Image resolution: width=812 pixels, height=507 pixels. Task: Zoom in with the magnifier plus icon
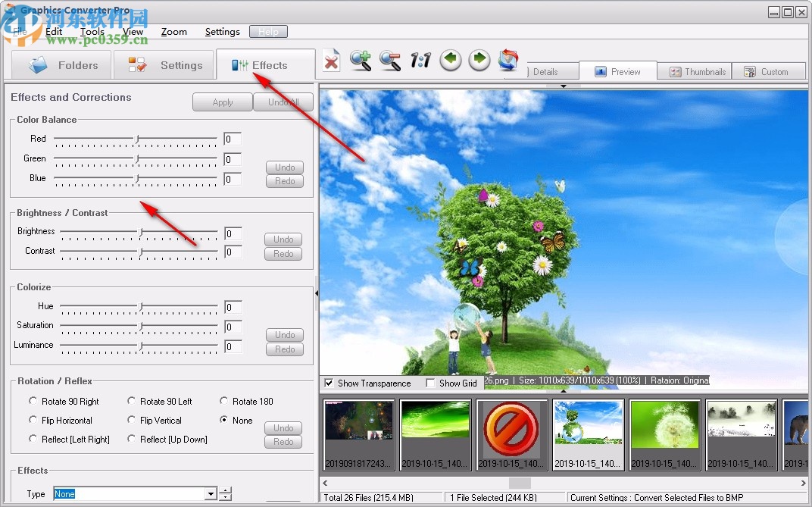pyautogui.click(x=361, y=61)
